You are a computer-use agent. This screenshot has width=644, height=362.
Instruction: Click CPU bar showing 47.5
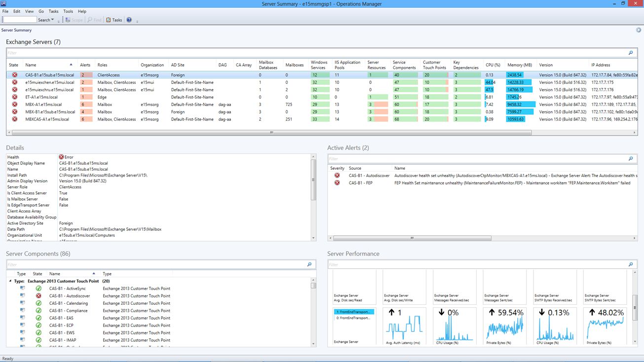tap(490, 90)
